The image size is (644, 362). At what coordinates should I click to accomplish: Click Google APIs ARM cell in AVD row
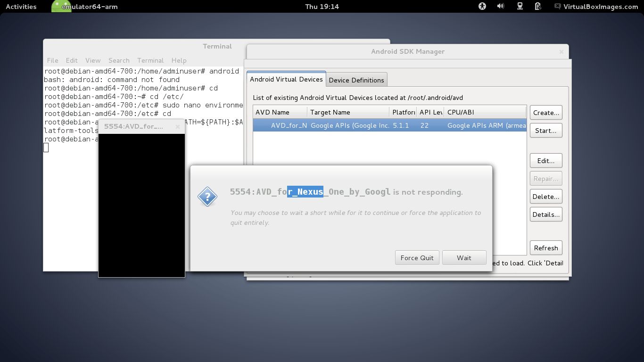click(487, 125)
